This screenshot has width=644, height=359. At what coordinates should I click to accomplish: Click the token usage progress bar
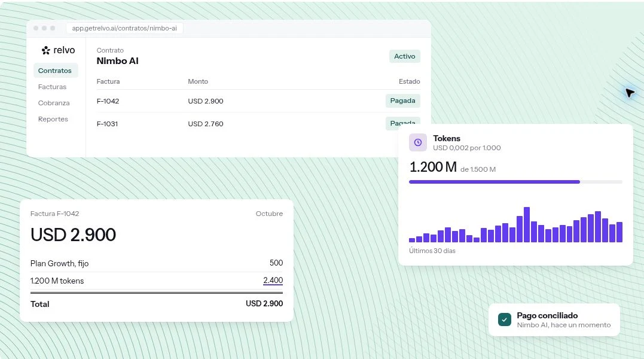click(x=515, y=181)
